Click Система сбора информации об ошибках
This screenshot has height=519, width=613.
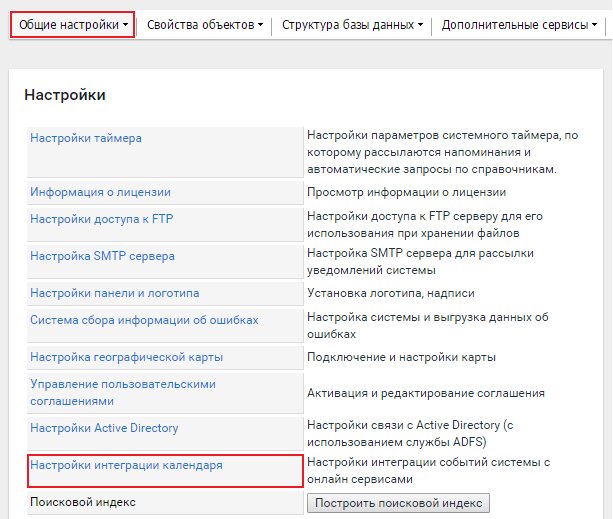click(x=144, y=320)
